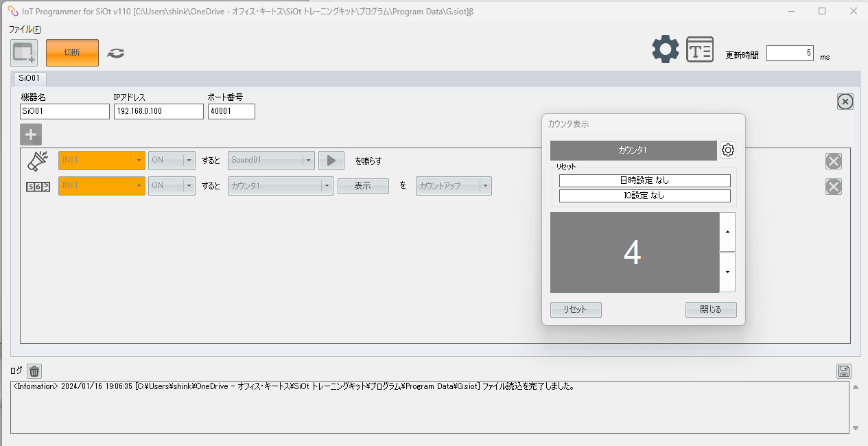Screen dimensions: 868x446
Task: Click the save log floppy icon
Action: (843, 371)
